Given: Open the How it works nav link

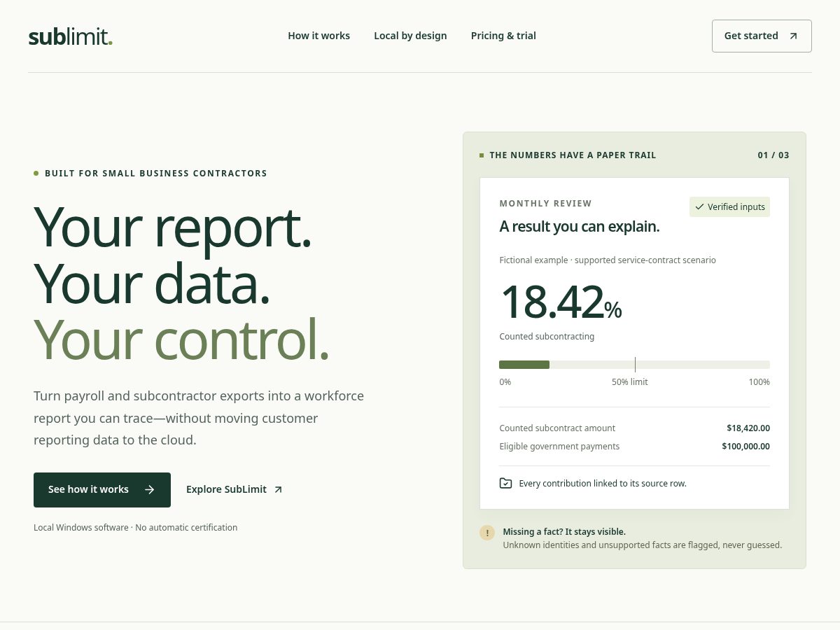Looking at the screenshot, I should click(x=318, y=36).
